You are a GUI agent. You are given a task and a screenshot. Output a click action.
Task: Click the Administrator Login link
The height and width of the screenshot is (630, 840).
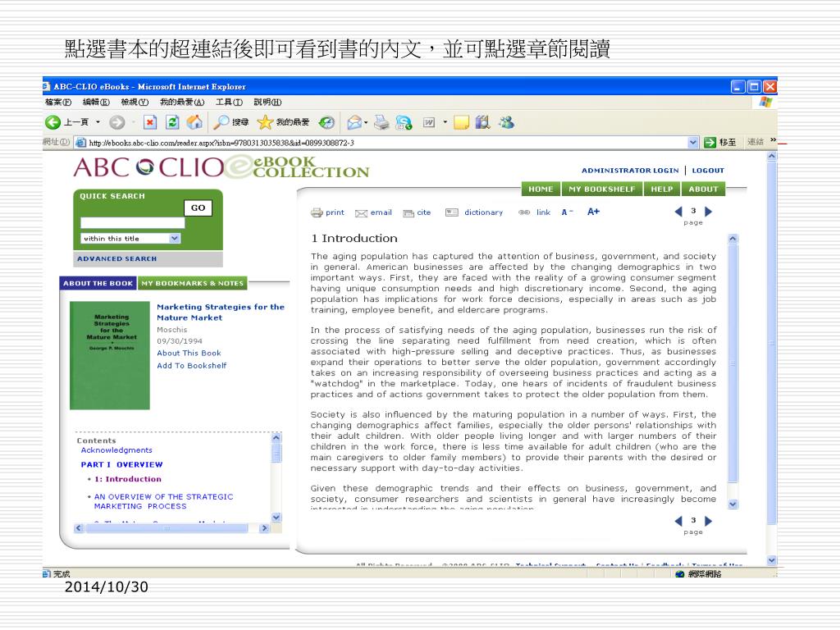click(x=630, y=171)
